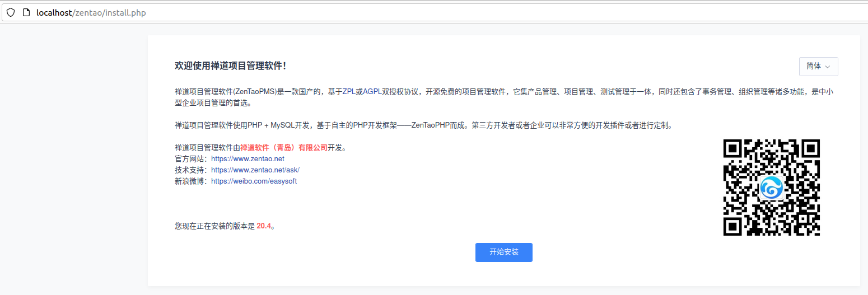Open the https://www.zentao.net official website link

coord(248,159)
